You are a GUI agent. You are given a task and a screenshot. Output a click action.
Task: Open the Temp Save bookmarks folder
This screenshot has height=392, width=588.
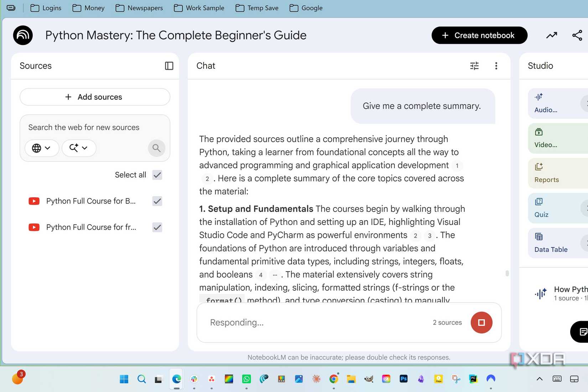(257, 8)
